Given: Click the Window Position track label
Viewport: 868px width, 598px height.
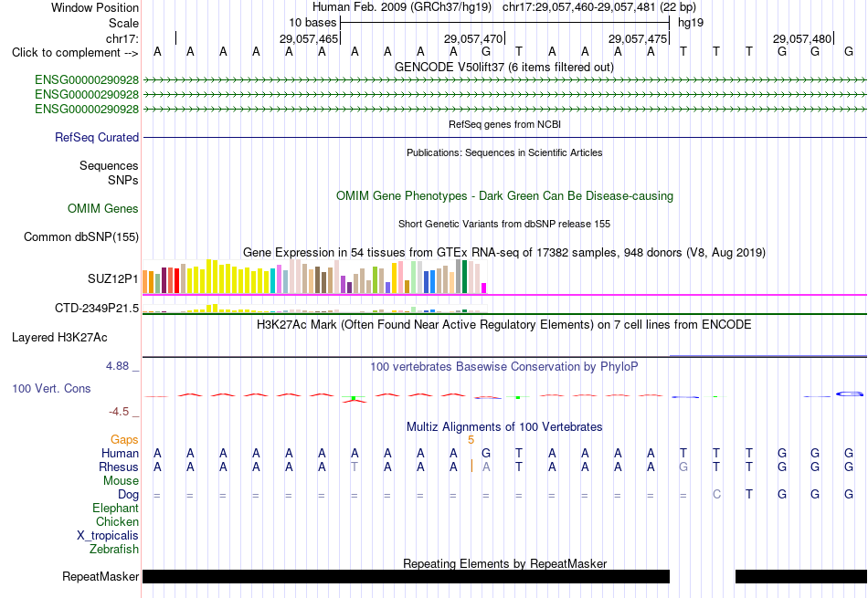Looking at the screenshot, I should pos(95,7).
